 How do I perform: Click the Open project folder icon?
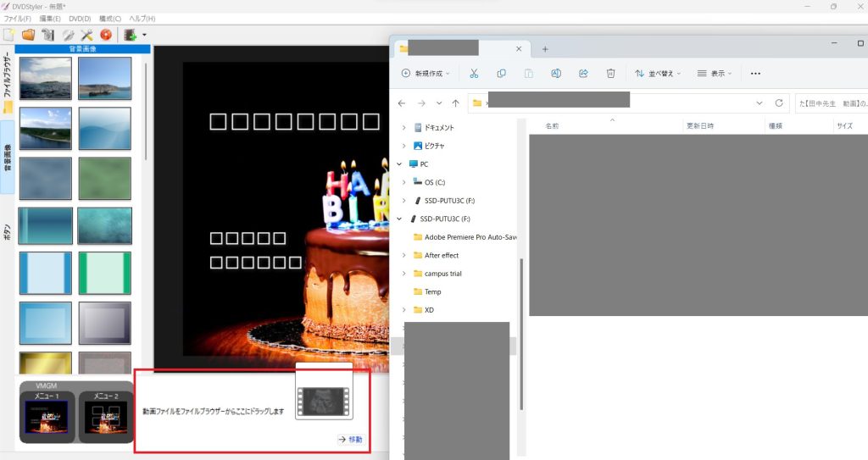[28, 35]
